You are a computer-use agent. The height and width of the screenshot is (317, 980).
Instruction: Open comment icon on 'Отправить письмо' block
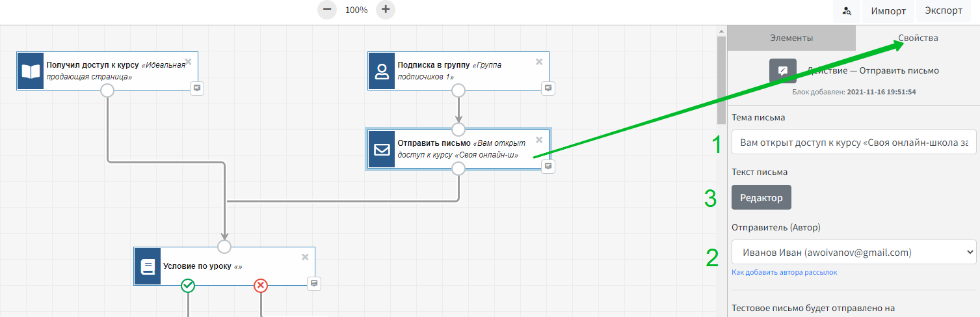(x=548, y=167)
